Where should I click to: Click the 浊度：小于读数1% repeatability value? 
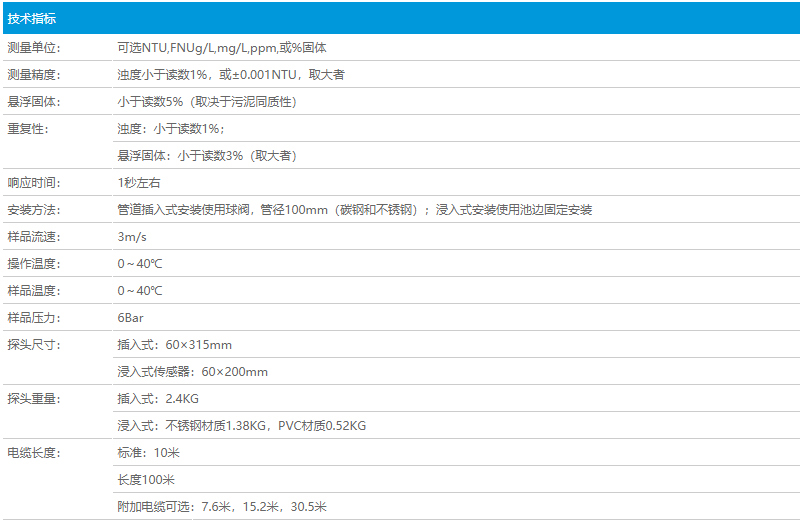(171, 129)
